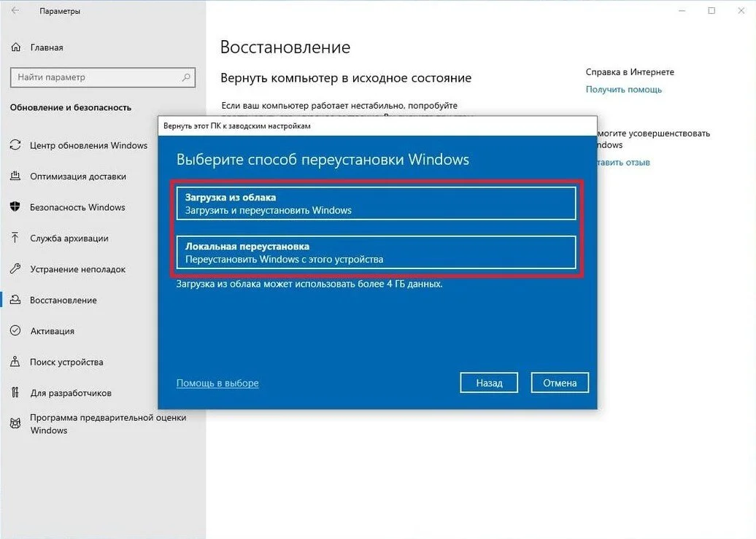Click the Устранение неполадок wrench icon
Screen dimensions: 756x539
pyautogui.click(x=15, y=268)
